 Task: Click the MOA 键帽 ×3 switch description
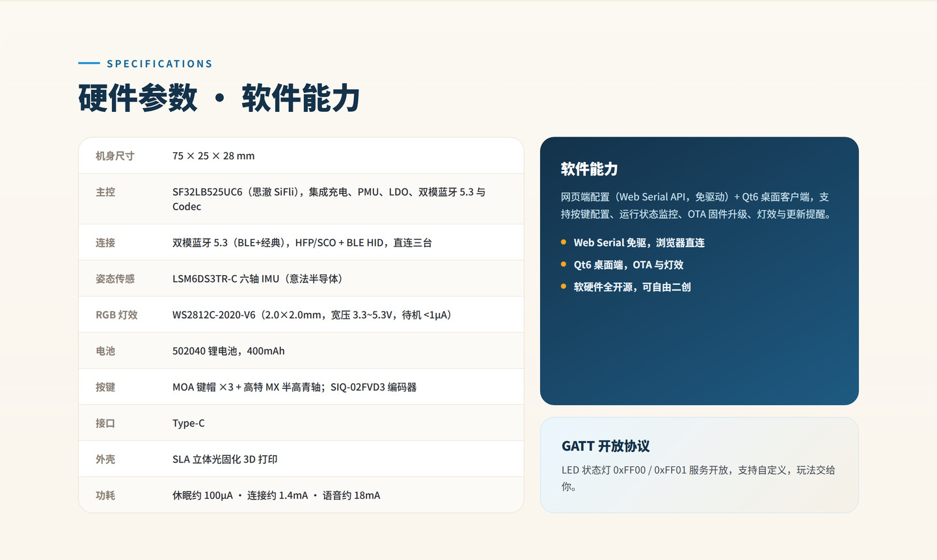(294, 387)
